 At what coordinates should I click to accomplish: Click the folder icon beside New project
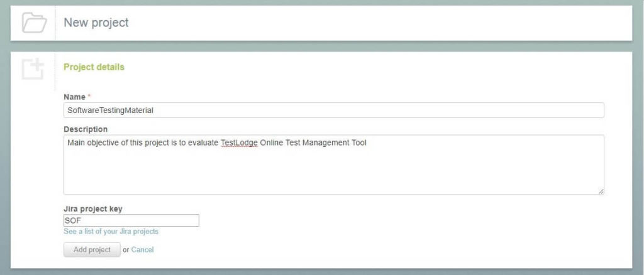tap(34, 23)
